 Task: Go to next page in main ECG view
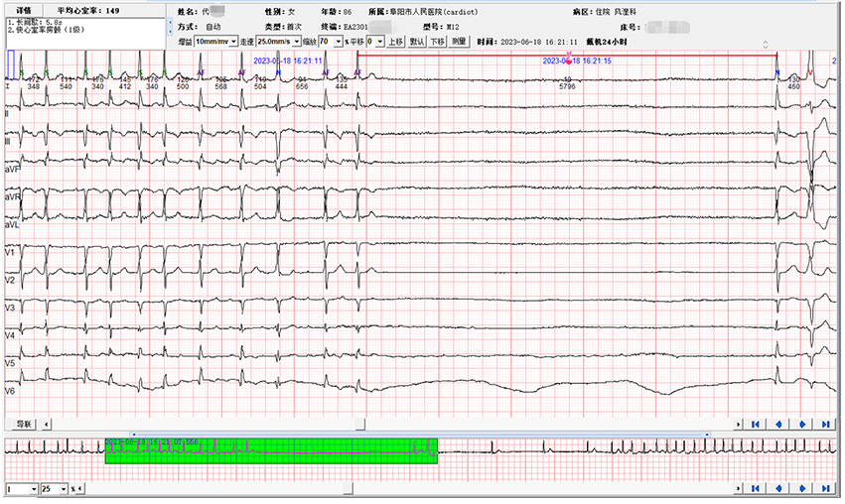pyautogui.click(x=802, y=425)
